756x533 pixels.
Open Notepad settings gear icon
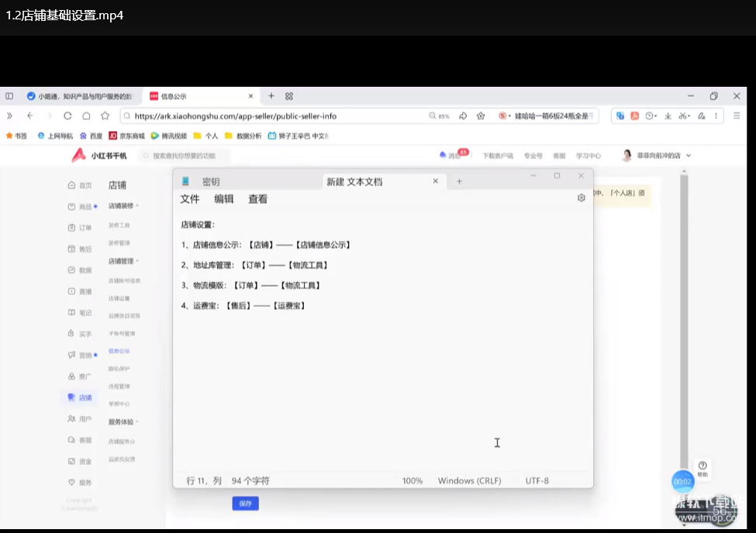point(581,198)
